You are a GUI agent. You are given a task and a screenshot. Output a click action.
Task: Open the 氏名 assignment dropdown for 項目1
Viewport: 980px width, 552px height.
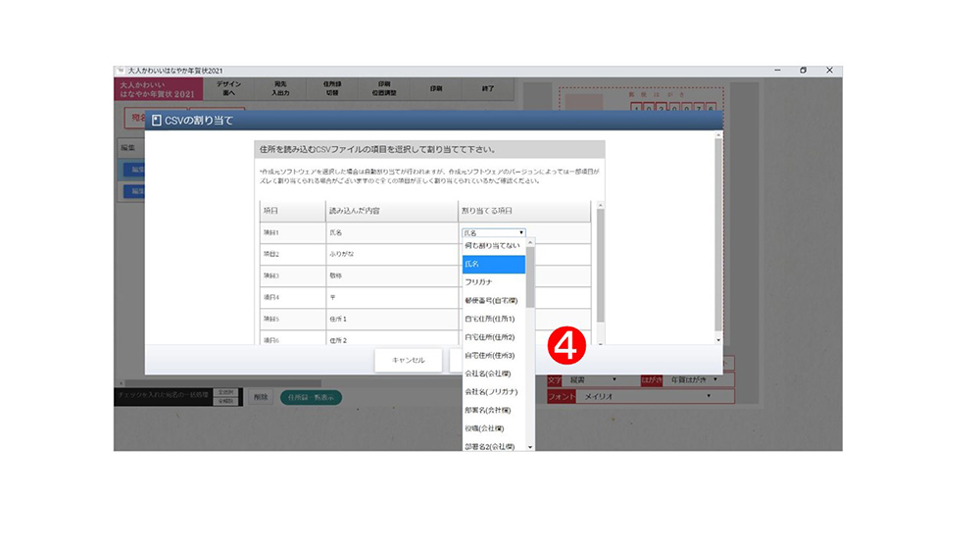(493, 233)
